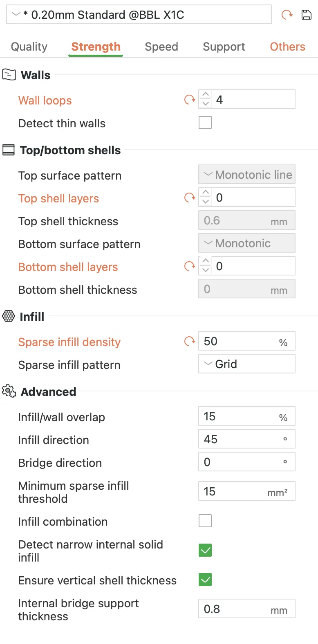318x644 pixels.
Task: Disable Ensure vertical shell thickness
Action: click(205, 580)
